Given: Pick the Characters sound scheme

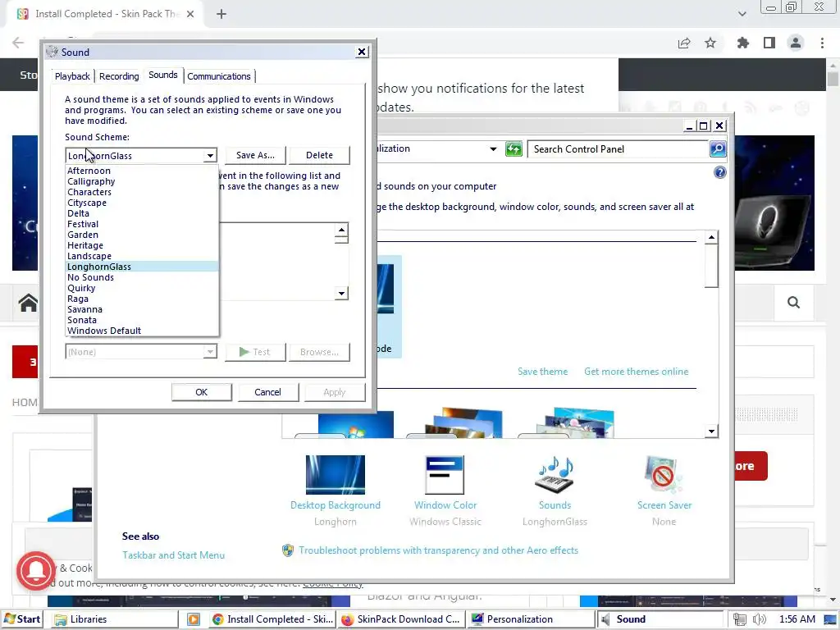Looking at the screenshot, I should pos(142,192).
